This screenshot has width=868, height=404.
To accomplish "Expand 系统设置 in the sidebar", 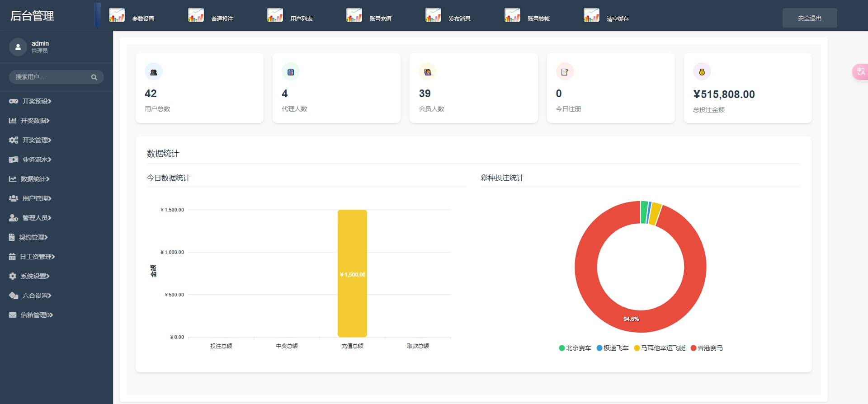I will click(35, 276).
